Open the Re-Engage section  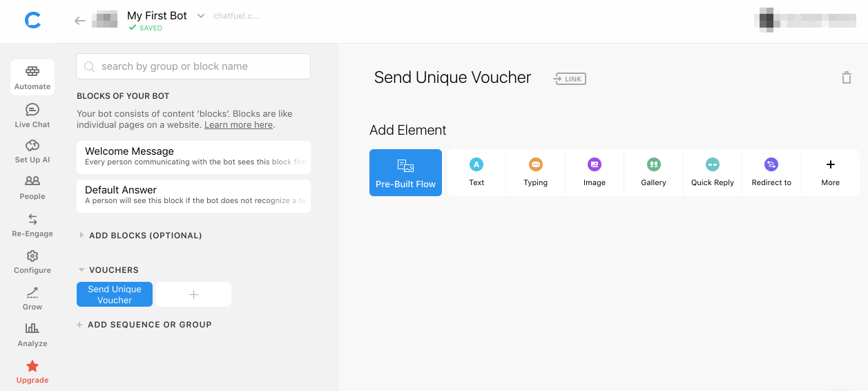32,225
